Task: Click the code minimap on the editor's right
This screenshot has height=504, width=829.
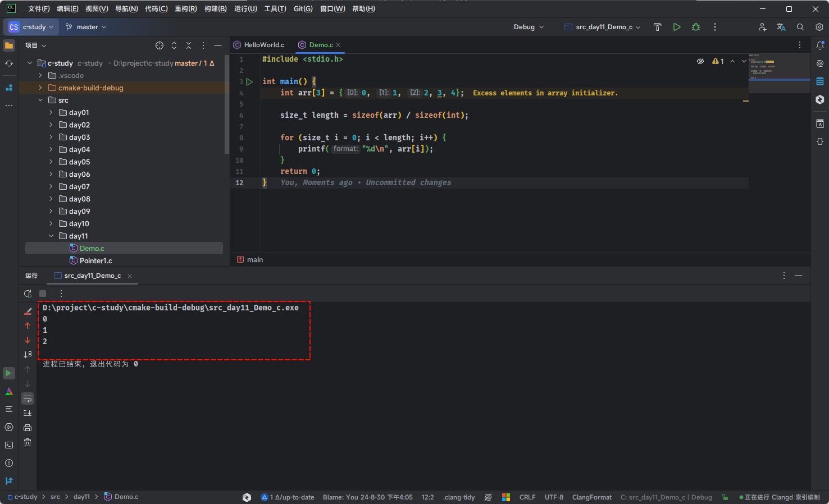Action: point(778,70)
